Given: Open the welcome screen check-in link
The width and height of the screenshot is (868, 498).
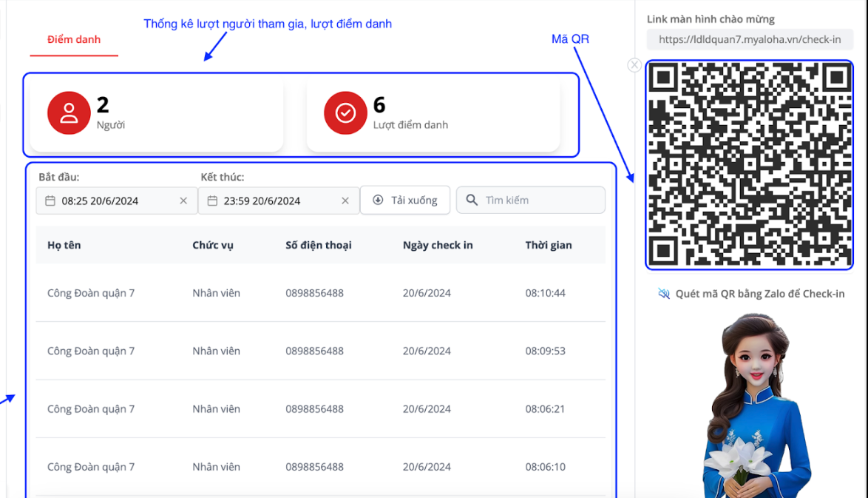Looking at the screenshot, I should tap(749, 40).
